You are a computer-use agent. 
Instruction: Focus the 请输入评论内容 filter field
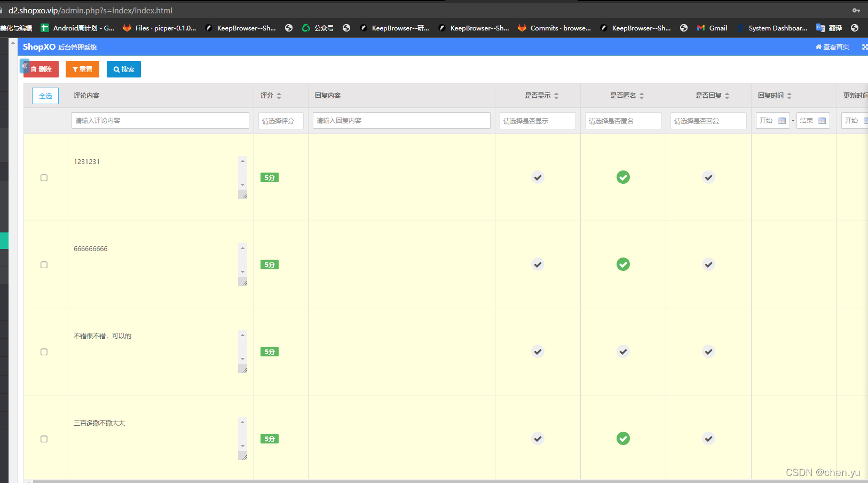tap(160, 121)
